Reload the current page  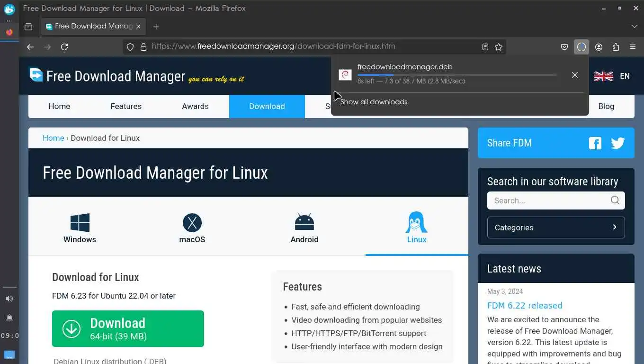point(64,47)
